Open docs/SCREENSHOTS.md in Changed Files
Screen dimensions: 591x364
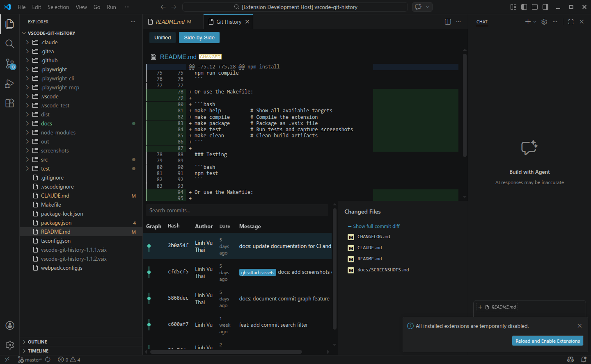[x=383, y=270]
